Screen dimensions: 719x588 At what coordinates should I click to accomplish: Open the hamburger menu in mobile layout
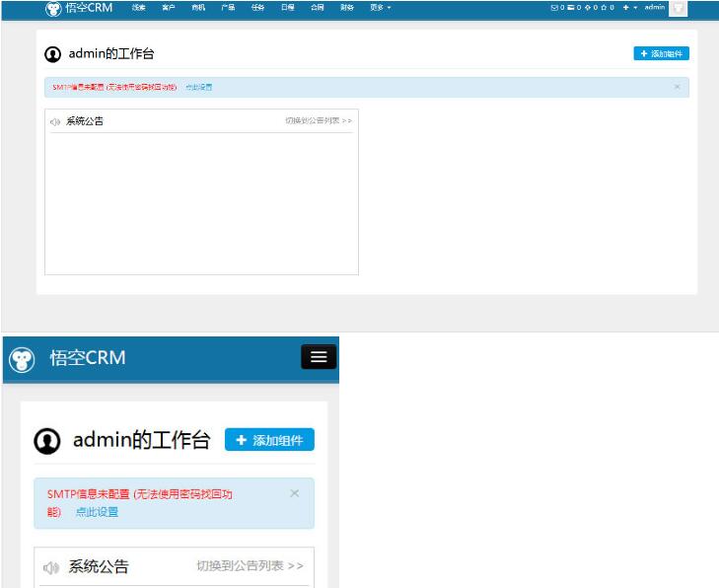click(x=319, y=357)
